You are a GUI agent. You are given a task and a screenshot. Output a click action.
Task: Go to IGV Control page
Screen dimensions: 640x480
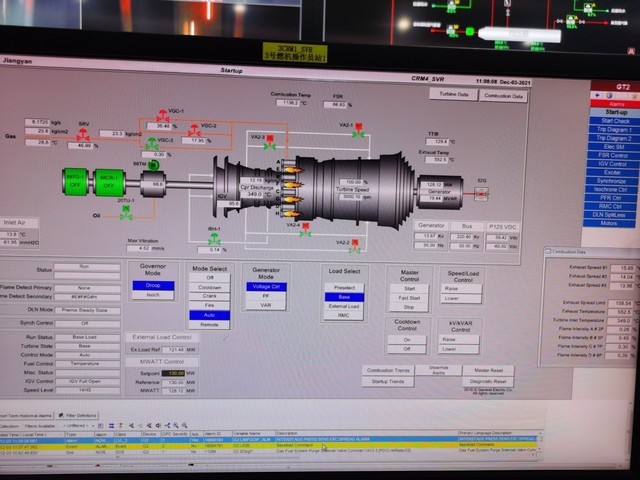[612, 164]
